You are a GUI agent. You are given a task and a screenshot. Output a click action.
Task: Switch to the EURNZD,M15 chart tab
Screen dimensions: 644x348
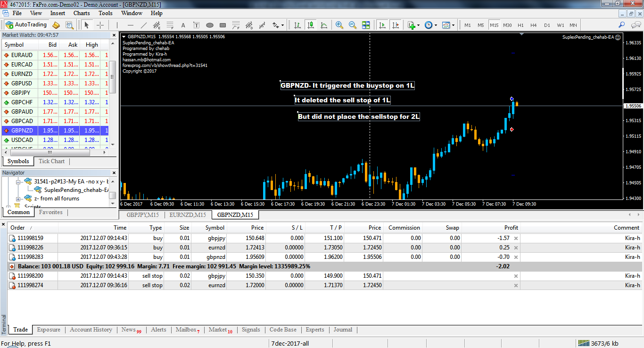[x=188, y=215]
